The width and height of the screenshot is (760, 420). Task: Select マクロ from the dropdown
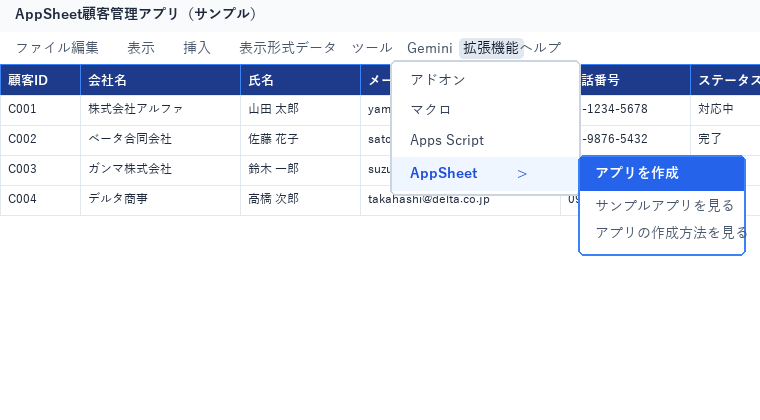[x=486, y=110]
